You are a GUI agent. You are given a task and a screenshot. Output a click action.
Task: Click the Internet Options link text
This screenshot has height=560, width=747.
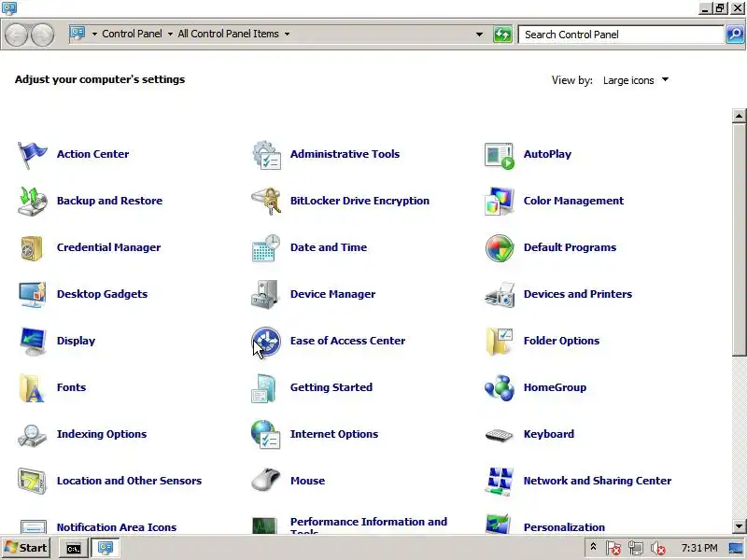tap(334, 434)
